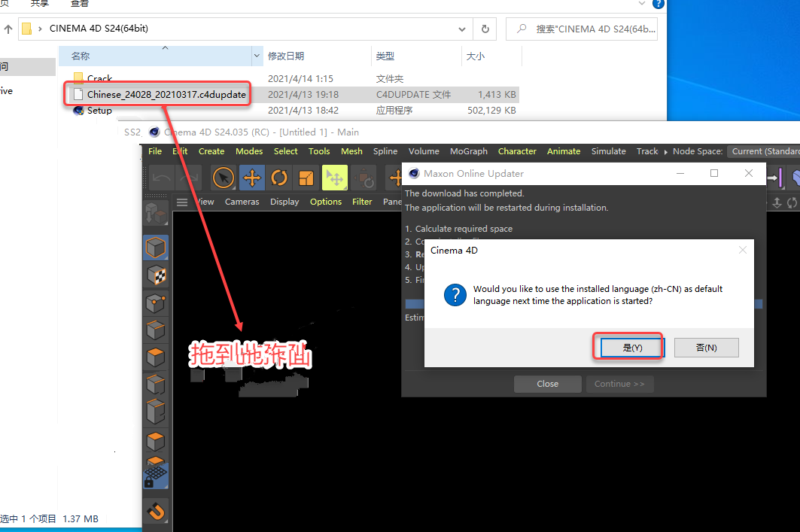Image resolution: width=800 pixels, height=532 pixels.
Task: Switch to Points mode
Action: tap(156, 304)
